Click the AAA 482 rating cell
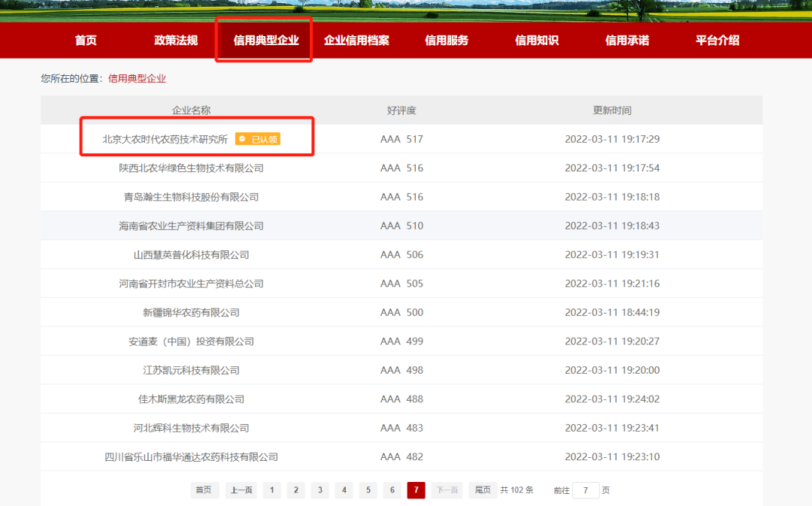 (401, 457)
